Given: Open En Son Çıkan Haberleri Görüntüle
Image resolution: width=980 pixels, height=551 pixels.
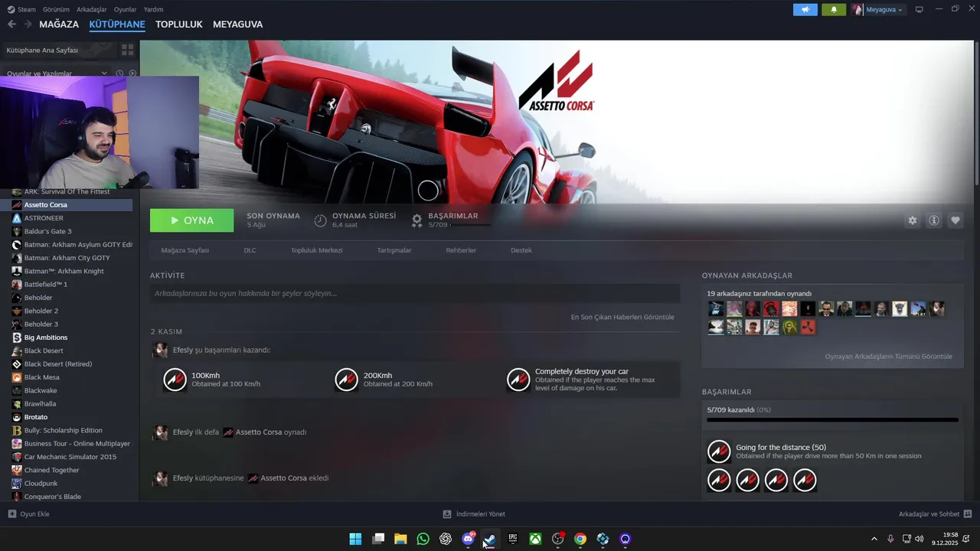Looking at the screenshot, I should coord(622,317).
